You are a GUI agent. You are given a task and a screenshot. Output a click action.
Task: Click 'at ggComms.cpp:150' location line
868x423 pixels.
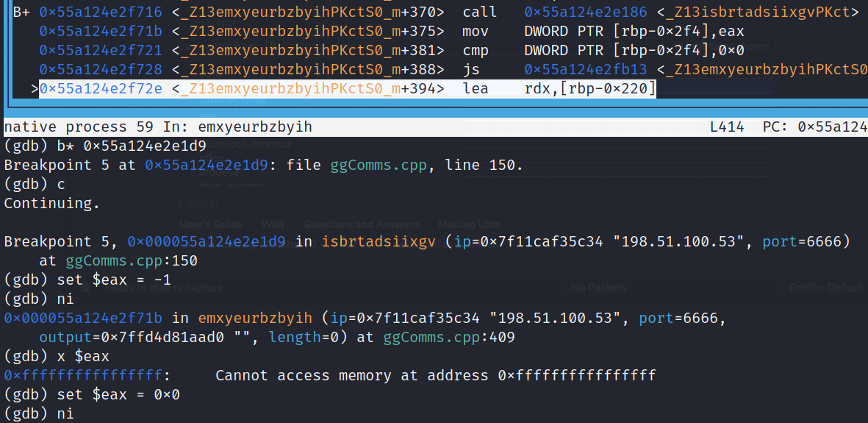(118, 260)
